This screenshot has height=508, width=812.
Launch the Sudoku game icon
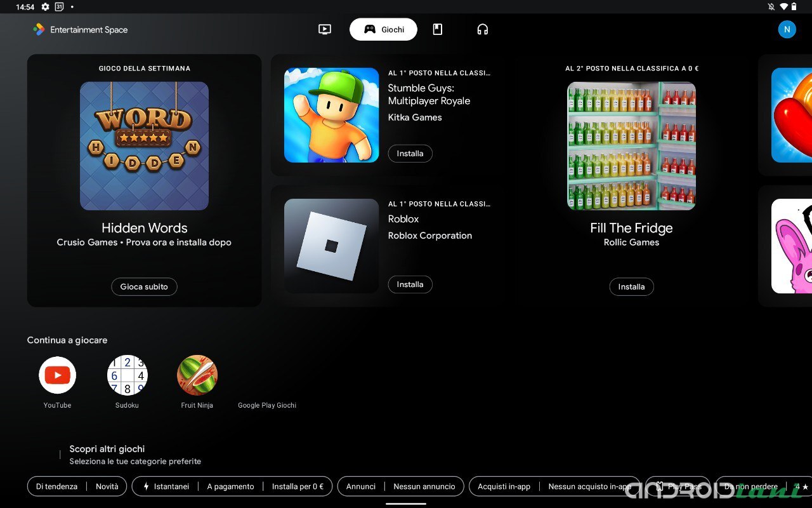128,375
